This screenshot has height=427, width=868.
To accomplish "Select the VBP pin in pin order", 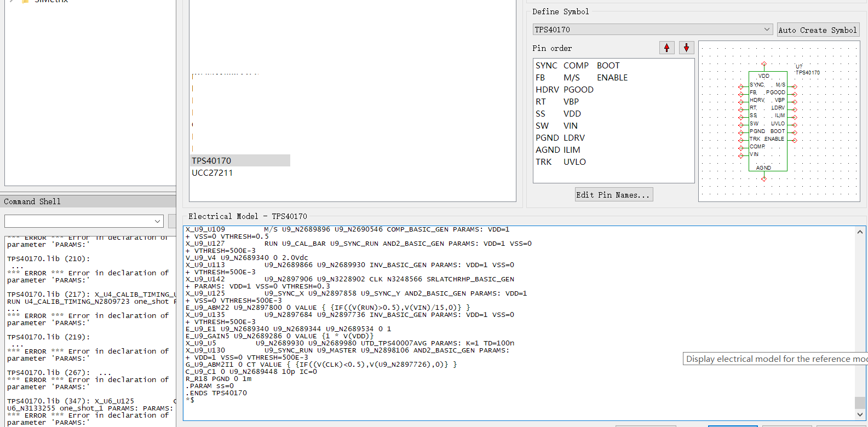I will (x=571, y=102).
